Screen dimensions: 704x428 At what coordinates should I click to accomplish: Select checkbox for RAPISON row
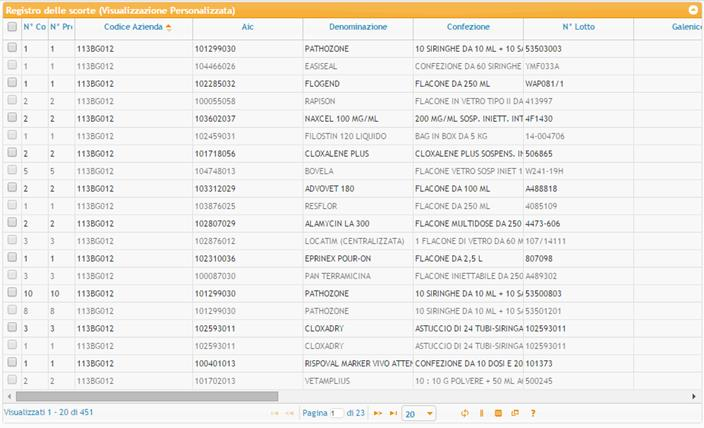point(12,100)
